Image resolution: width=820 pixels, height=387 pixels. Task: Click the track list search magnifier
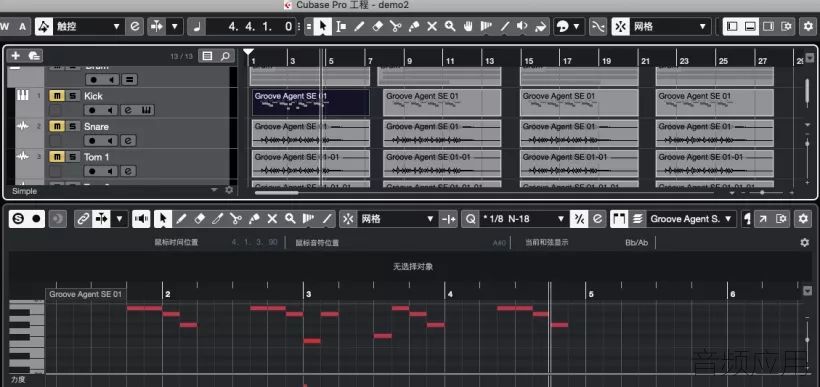[225, 56]
